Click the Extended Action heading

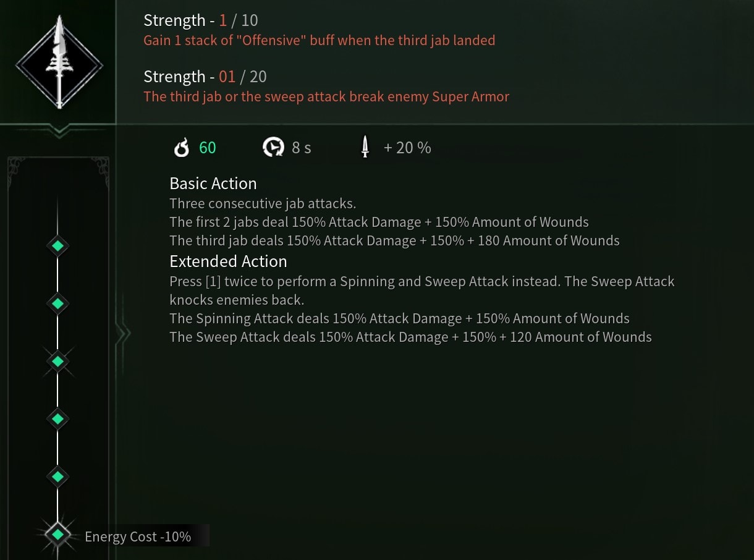[x=229, y=261]
